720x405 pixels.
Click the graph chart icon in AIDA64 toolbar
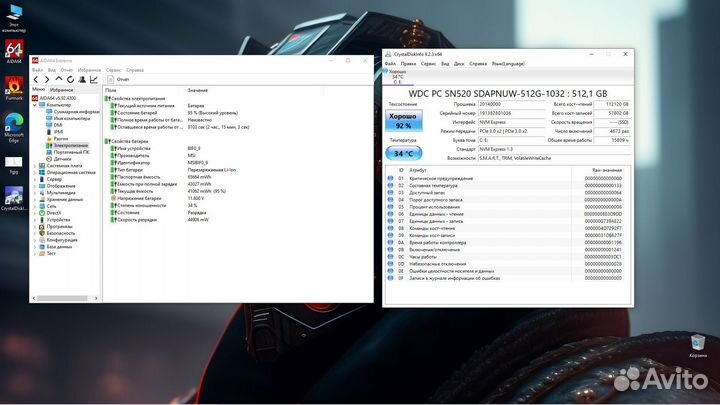click(x=94, y=79)
